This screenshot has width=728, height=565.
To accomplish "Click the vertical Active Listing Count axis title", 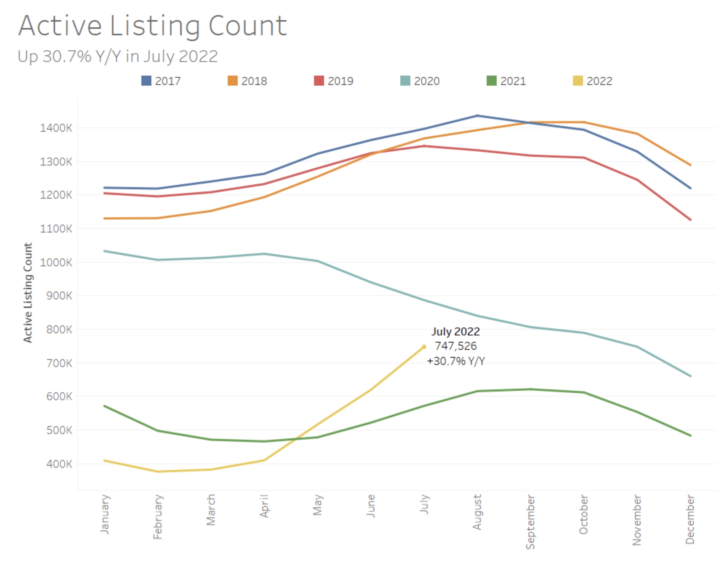I will click(28, 292).
